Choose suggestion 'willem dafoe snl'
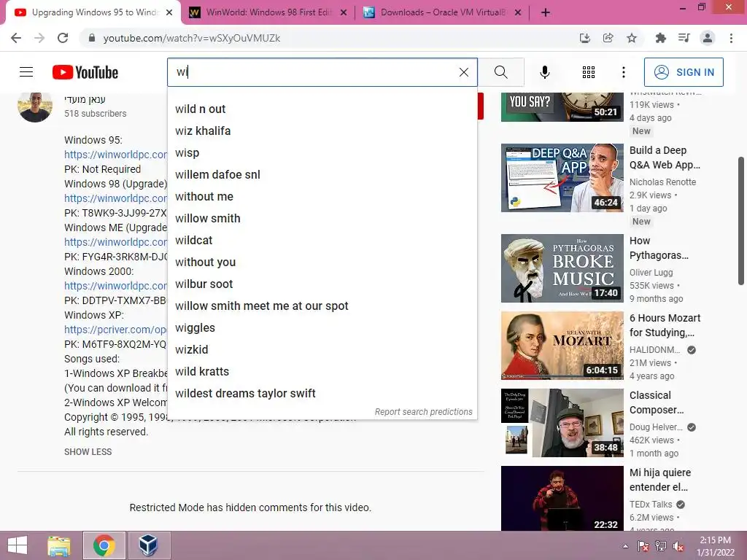The height and width of the screenshot is (560, 747). pyautogui.click(x=322, y=175)
